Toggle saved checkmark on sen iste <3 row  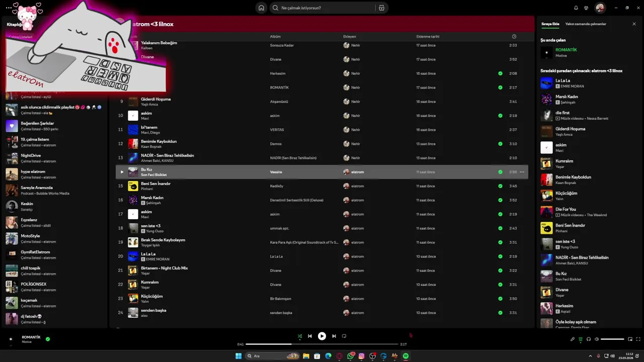point(500,228)
